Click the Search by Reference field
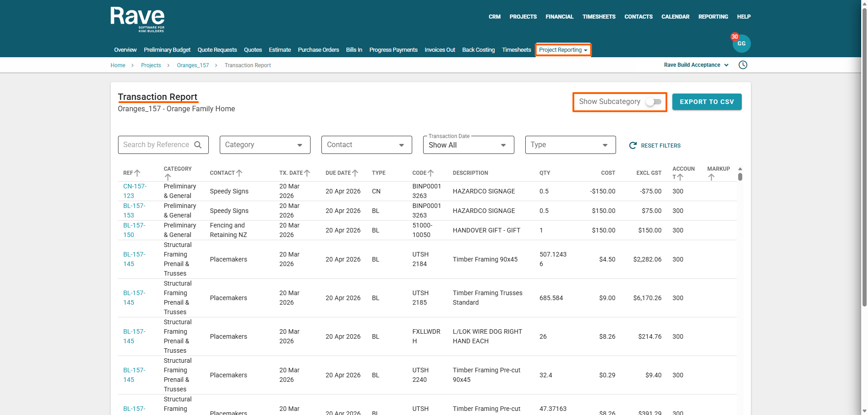 point(156,145)
